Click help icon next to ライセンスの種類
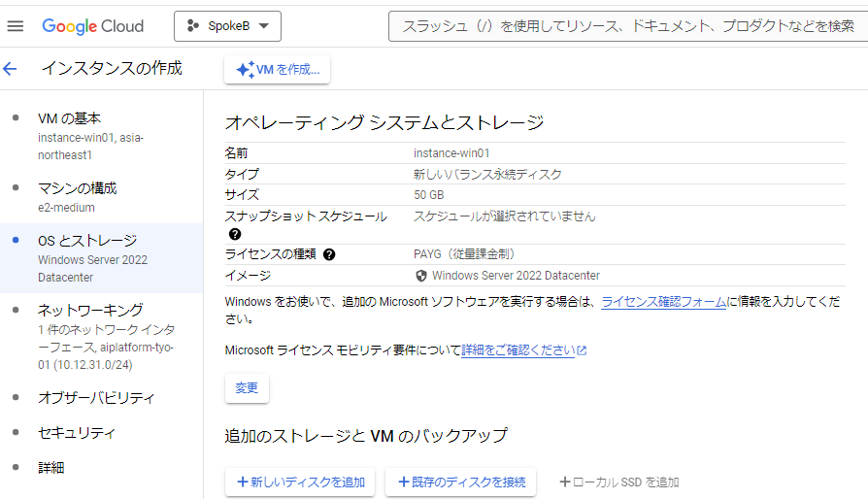Screen dimensions: 868x499 click(329, 254)
